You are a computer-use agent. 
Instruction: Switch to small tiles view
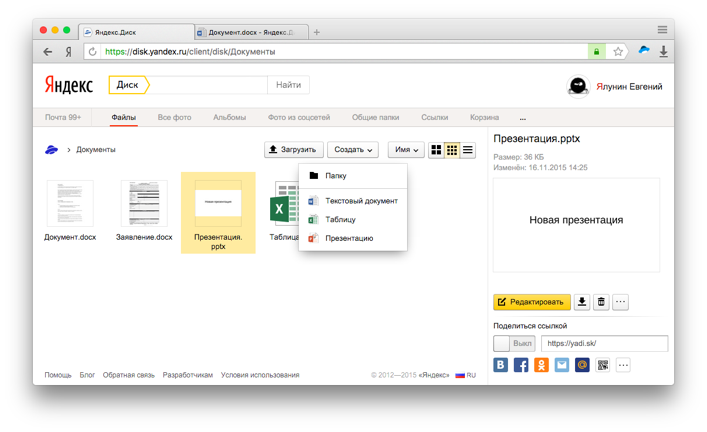point(452,150)
